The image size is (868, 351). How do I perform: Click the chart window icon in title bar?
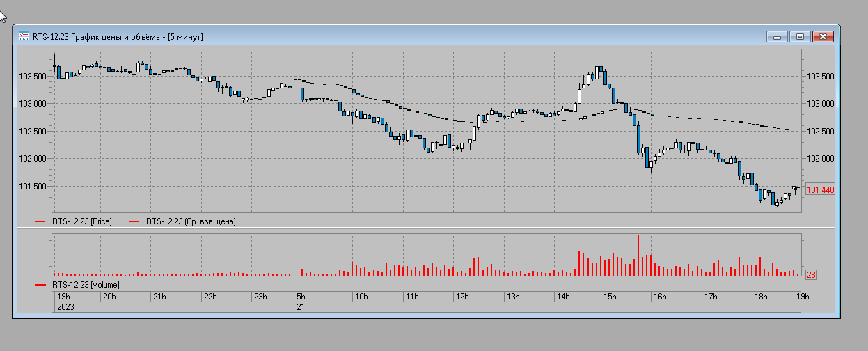[x=24, y=36]
